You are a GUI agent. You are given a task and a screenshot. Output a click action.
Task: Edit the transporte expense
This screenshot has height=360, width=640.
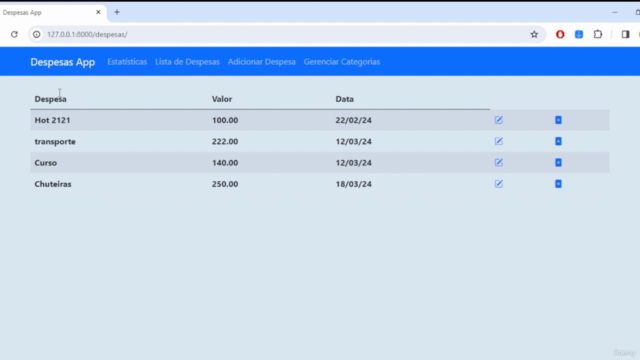click(x=499, y=141)
